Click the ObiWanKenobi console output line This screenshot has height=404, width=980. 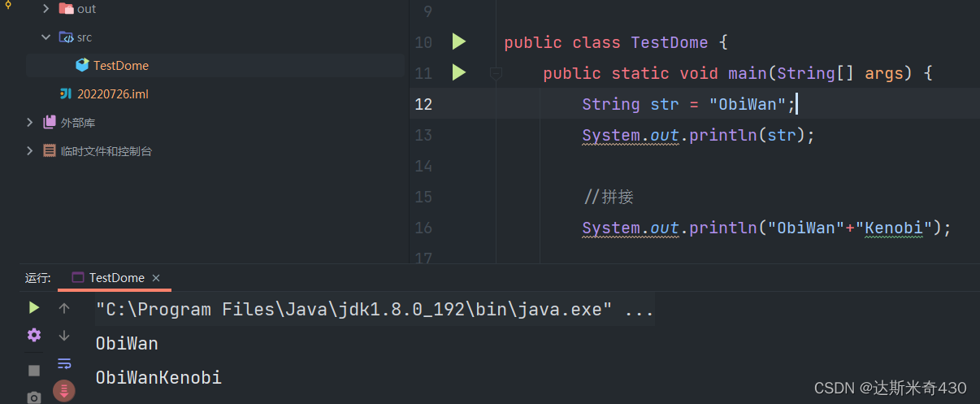tap(158, 377)
